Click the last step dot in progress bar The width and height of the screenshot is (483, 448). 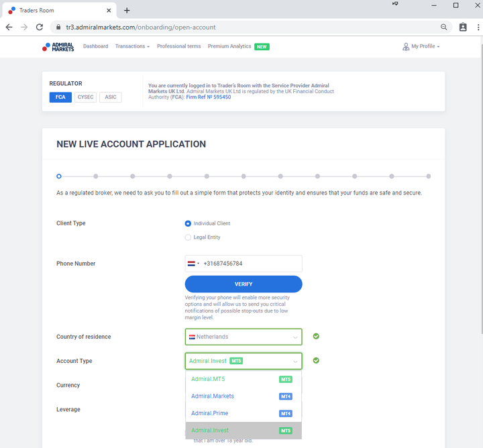429,176
